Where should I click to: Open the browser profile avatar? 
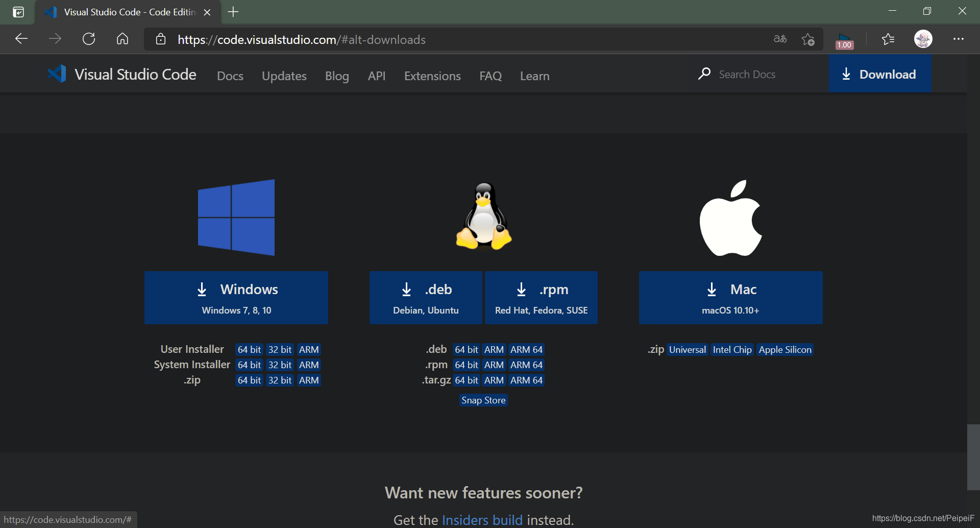pos(923,39)
